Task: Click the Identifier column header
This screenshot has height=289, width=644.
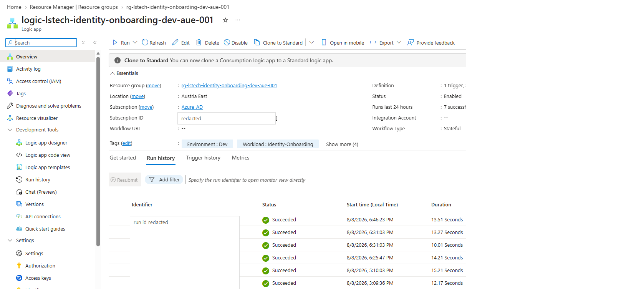Action: coord(142,205)
